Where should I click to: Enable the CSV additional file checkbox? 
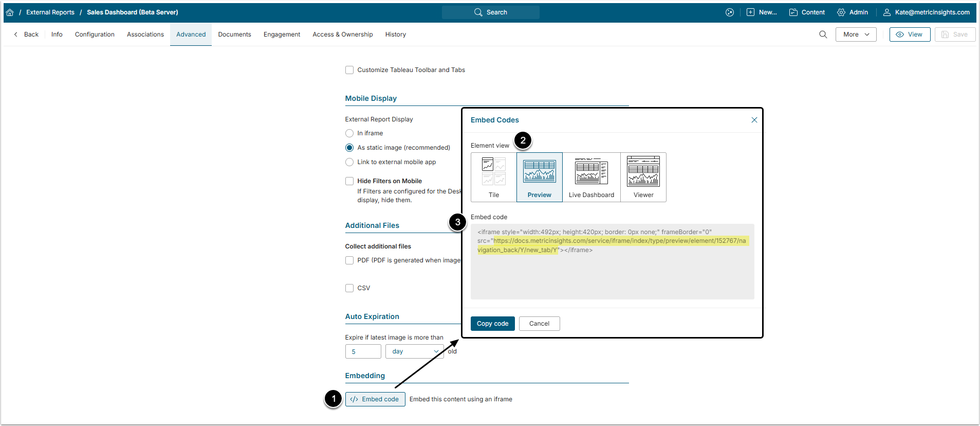[349, 288]
